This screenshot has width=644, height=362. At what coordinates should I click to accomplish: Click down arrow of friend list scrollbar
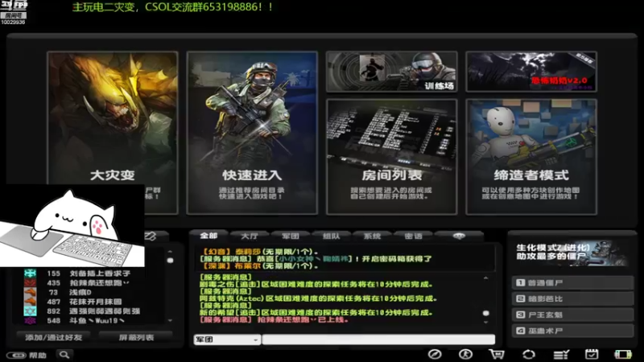click(x=170, y=320)
